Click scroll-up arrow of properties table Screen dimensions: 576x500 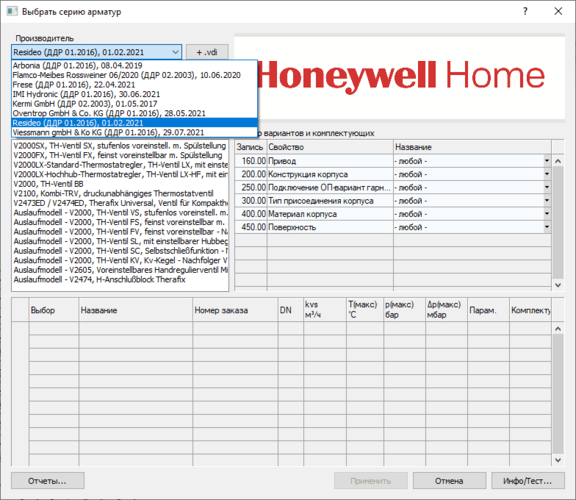click(x=558, y=161)
